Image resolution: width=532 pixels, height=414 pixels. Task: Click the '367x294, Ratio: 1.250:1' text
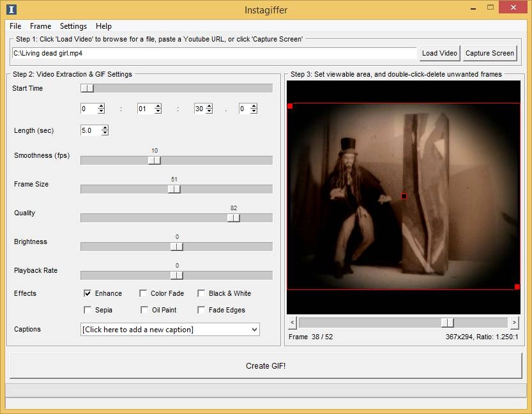pos(482,337)
